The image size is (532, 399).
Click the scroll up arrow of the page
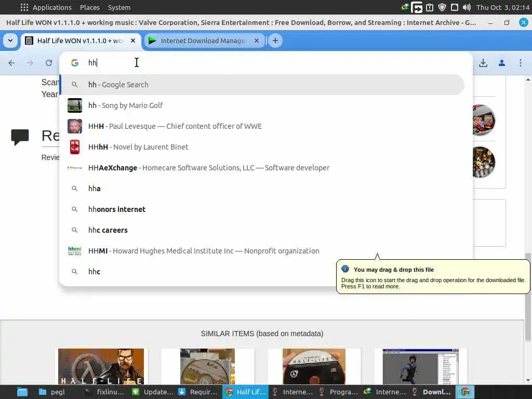click(528, 79)
